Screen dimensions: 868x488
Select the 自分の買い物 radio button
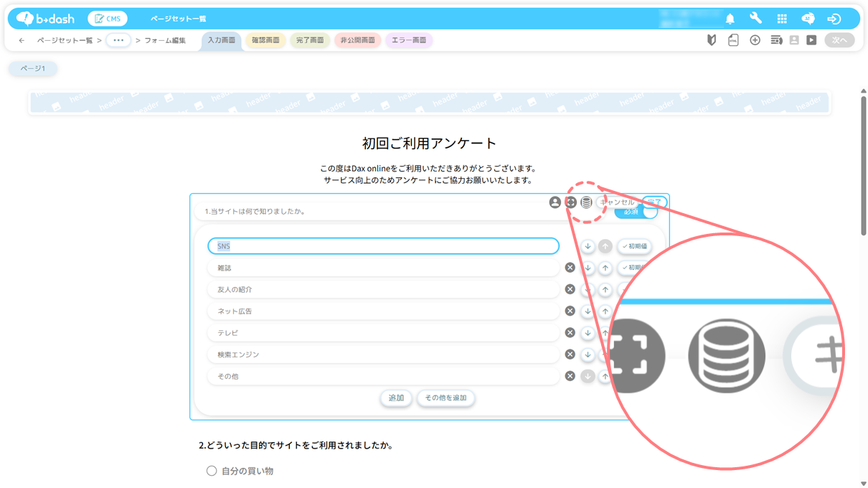212,471
